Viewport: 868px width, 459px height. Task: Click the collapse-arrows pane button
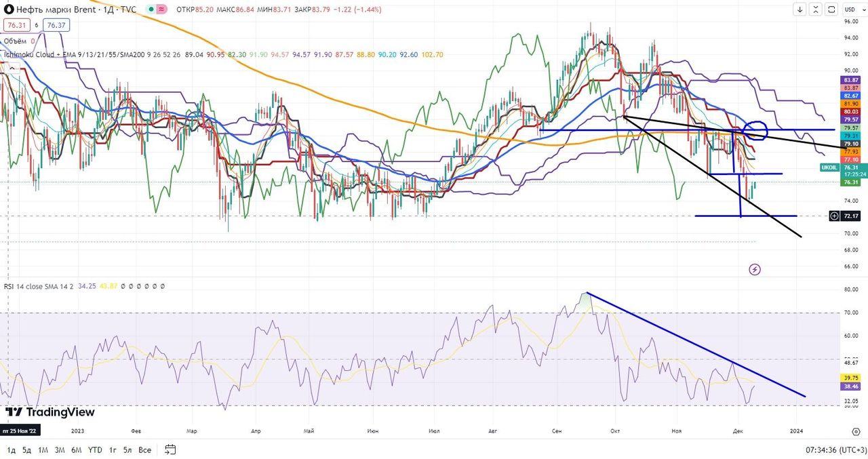click(x=817, y=9)
